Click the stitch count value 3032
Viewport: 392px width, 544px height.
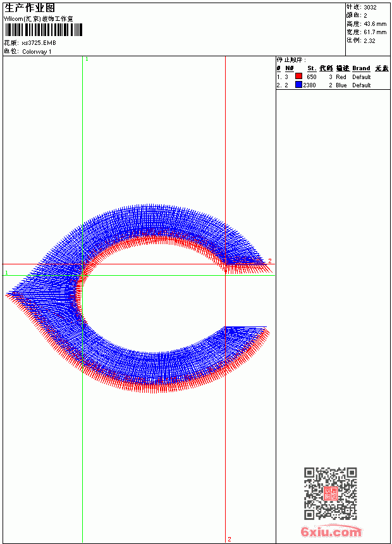pyautogui.click(x=370, y=8)
